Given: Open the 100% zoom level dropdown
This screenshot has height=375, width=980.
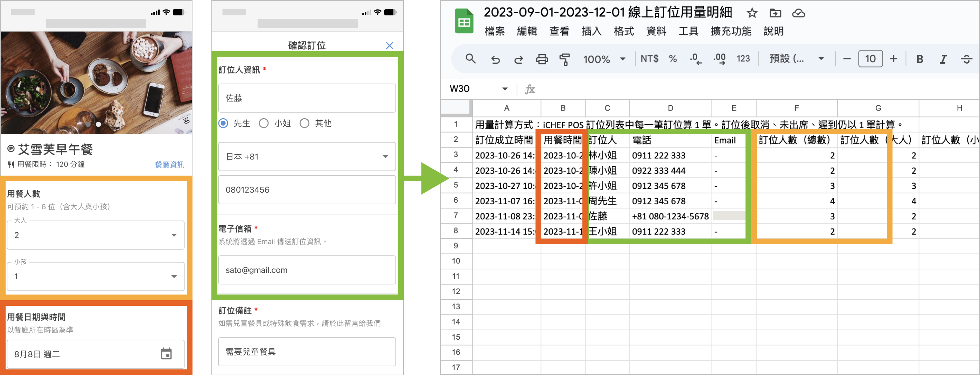Looking at the screenshot, I should tap(604, 59).
